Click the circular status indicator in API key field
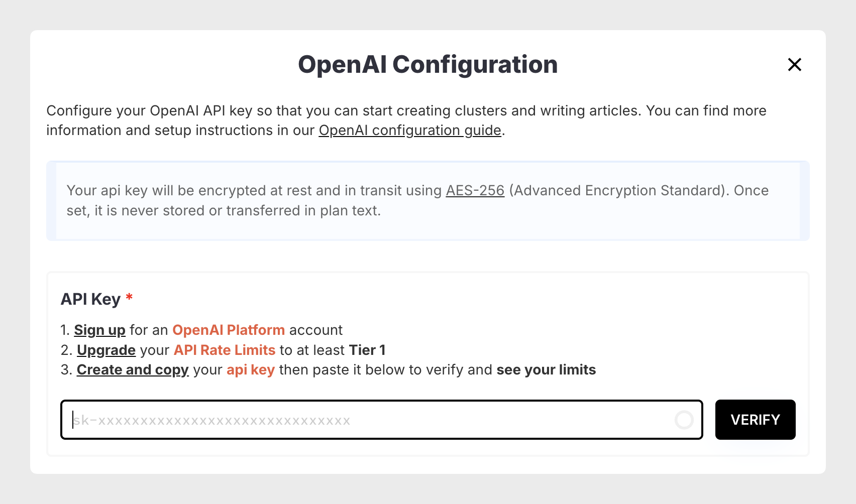The height and width of the screenshot is (504, 856). (684, 420)
